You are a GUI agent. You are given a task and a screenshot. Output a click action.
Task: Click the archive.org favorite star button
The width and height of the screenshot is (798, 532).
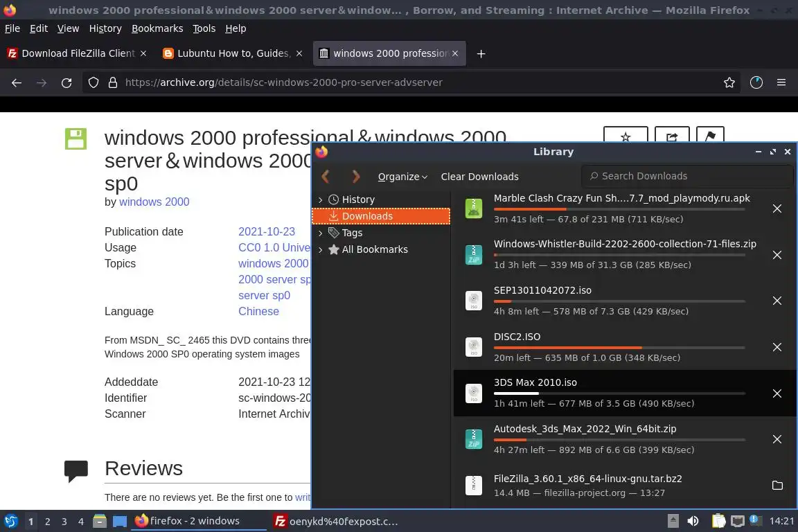point(626,135)
